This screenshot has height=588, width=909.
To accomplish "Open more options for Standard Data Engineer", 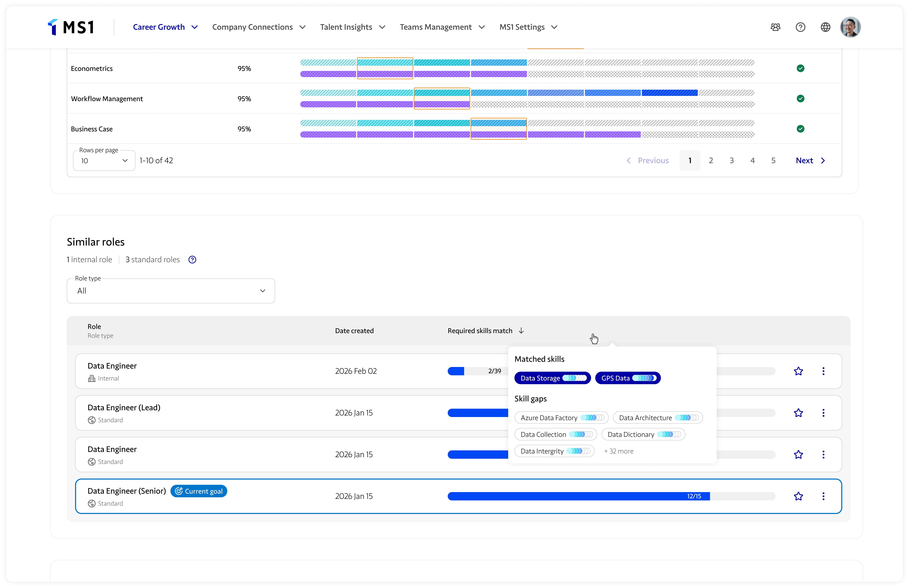I will tap(824, 454).
